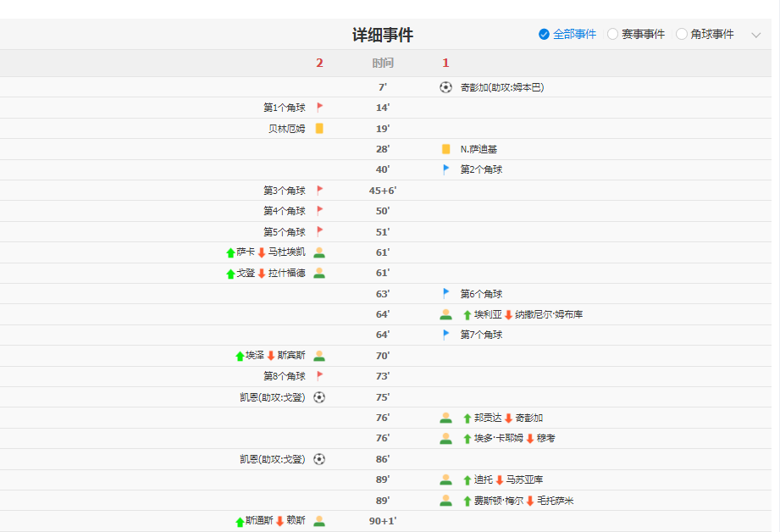780x532 pixels.
Task: Click the blue corner flag at 63'
Action: tap(445, 294)
